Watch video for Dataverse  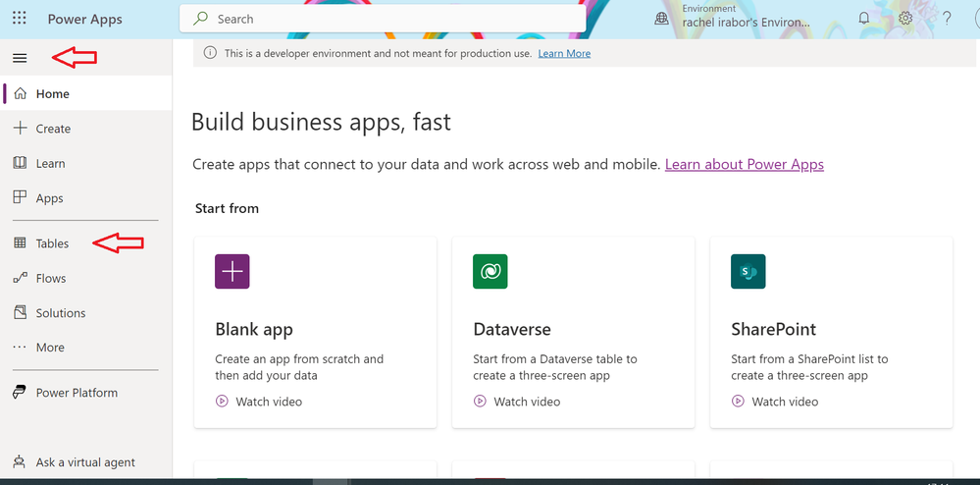(x=527, y=402)
